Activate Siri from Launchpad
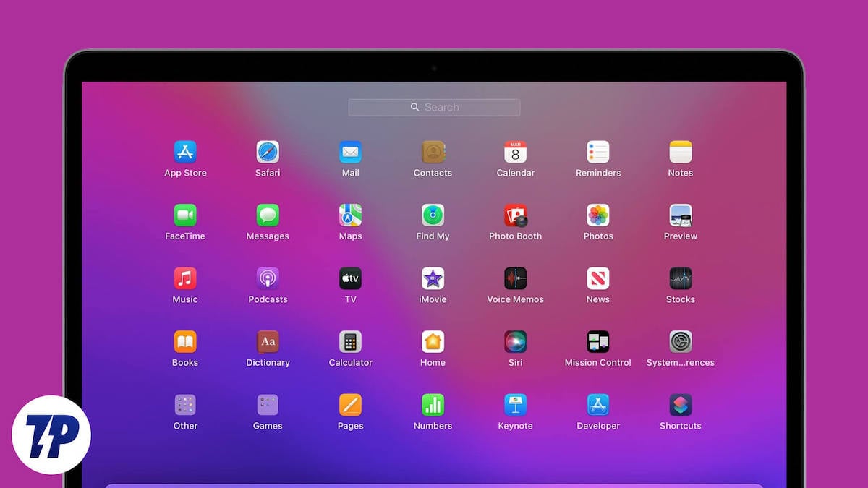This screenshot has width=868, height=488. pos(515,341)
